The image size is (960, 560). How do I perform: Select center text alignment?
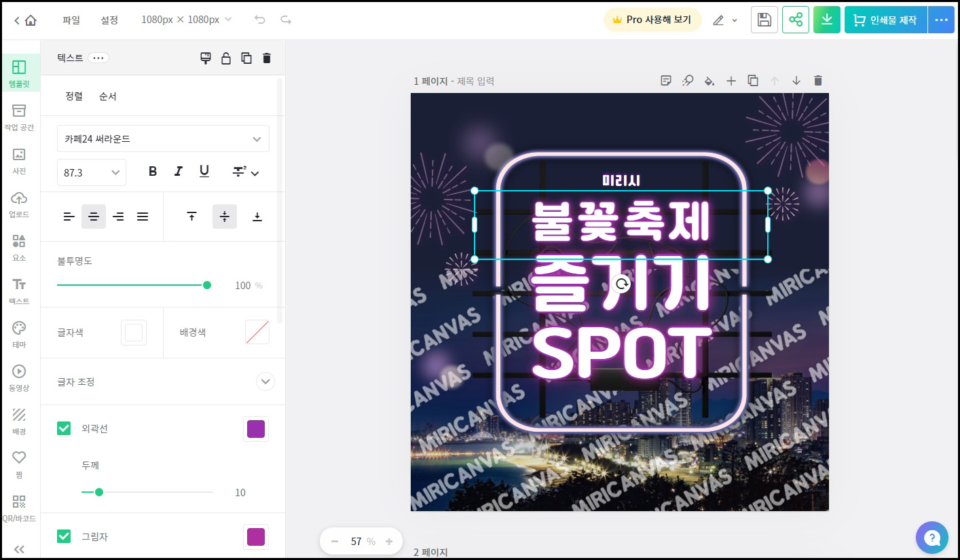coord(94,216)
